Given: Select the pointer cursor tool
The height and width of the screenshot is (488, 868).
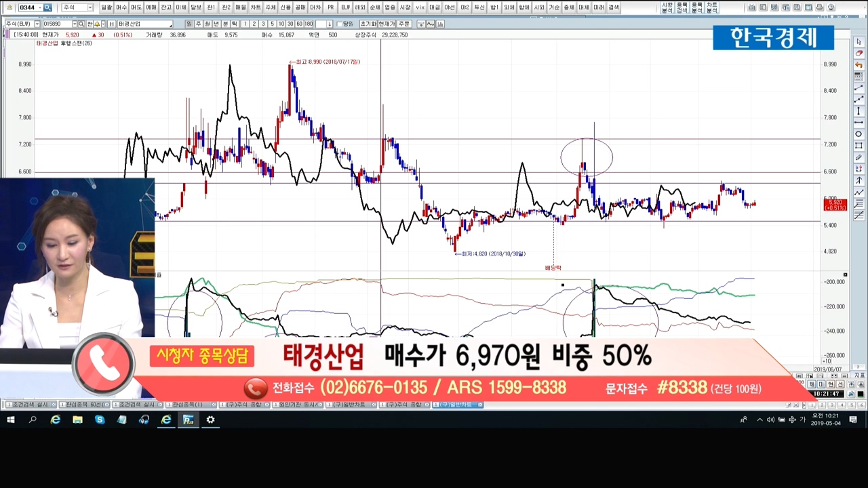Looking at the screenshot, I should point(859,42).
